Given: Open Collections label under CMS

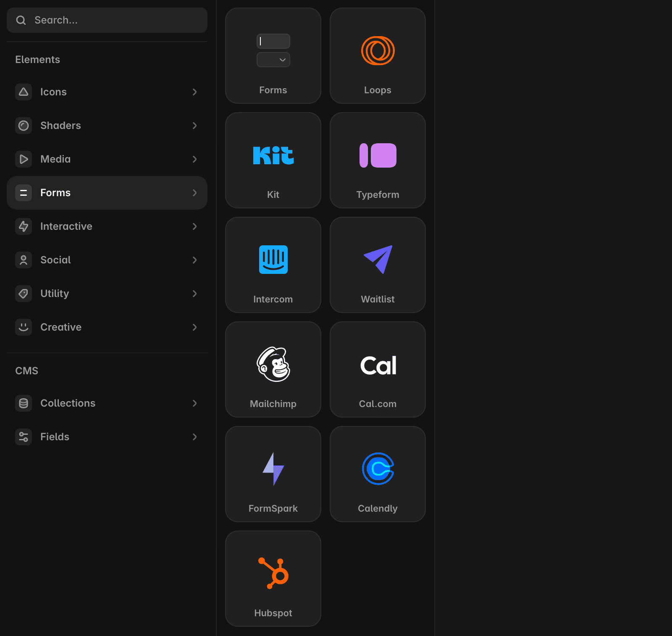Looking at the screenshot, I should (x=68, y=403).
